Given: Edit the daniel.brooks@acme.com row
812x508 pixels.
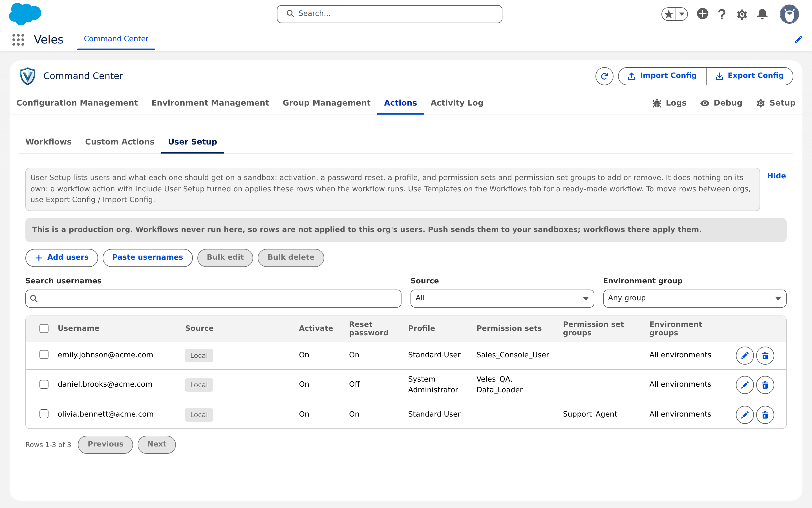Looking at the screenshot, I should [x=745, y=385].
